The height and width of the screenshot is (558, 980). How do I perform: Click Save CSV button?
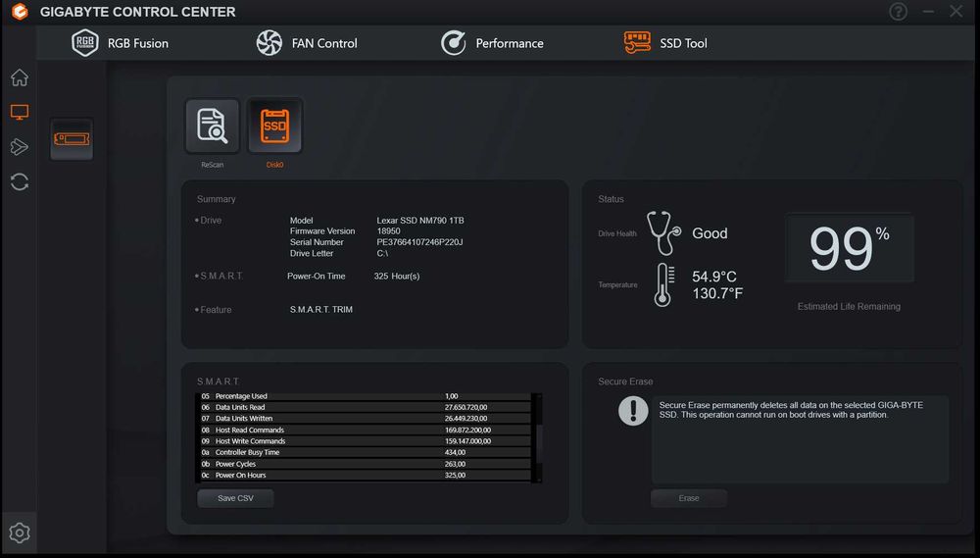click(235, 498)
